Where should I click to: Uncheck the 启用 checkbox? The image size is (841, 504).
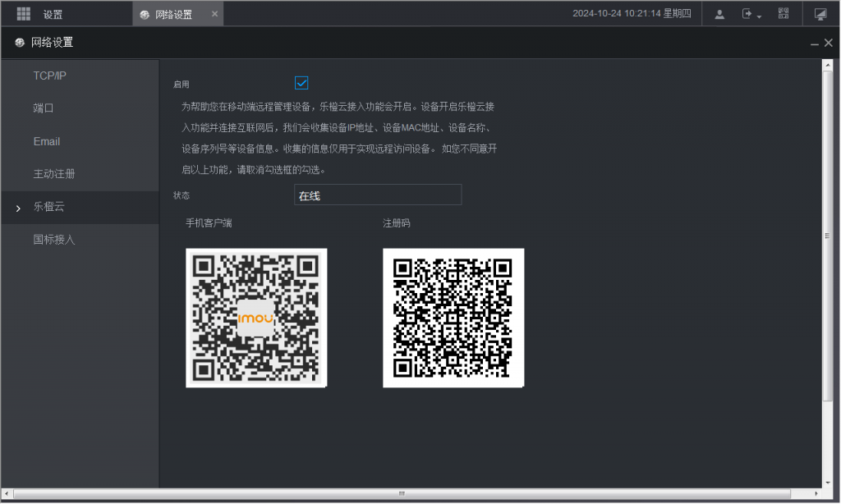click(x=301, y=83)
